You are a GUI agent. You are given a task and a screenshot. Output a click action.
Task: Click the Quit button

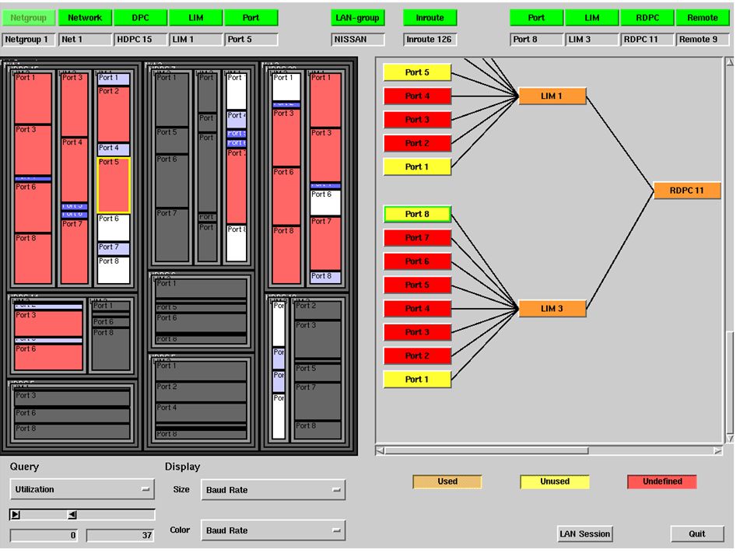point(697,534)
